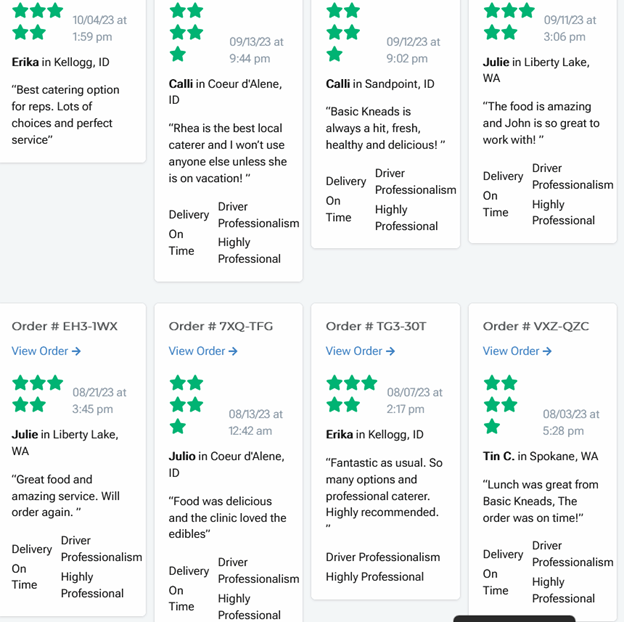The height and width of the screenshot is (622, 624).
Task: Click star rating on Erika's 10/04/23 review
Action: point(37,21)
